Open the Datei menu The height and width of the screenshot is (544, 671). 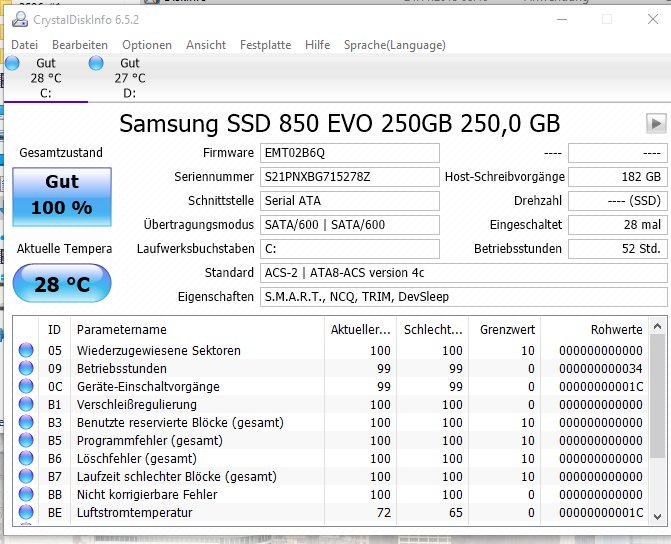(x=24, y=45)
